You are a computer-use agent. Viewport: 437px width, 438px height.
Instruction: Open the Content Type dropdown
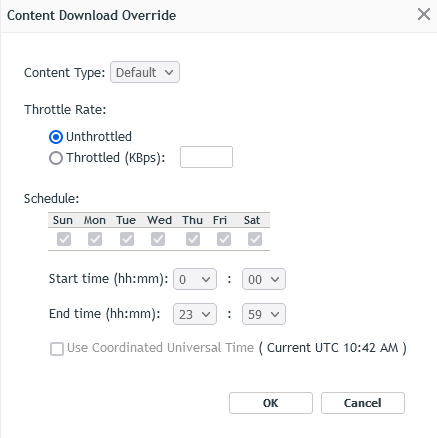tap(145, 72)
